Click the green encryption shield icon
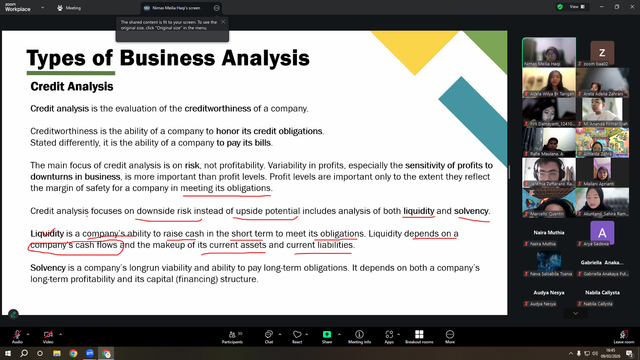This screenshot has height=360, width=640. click(560, 7)
